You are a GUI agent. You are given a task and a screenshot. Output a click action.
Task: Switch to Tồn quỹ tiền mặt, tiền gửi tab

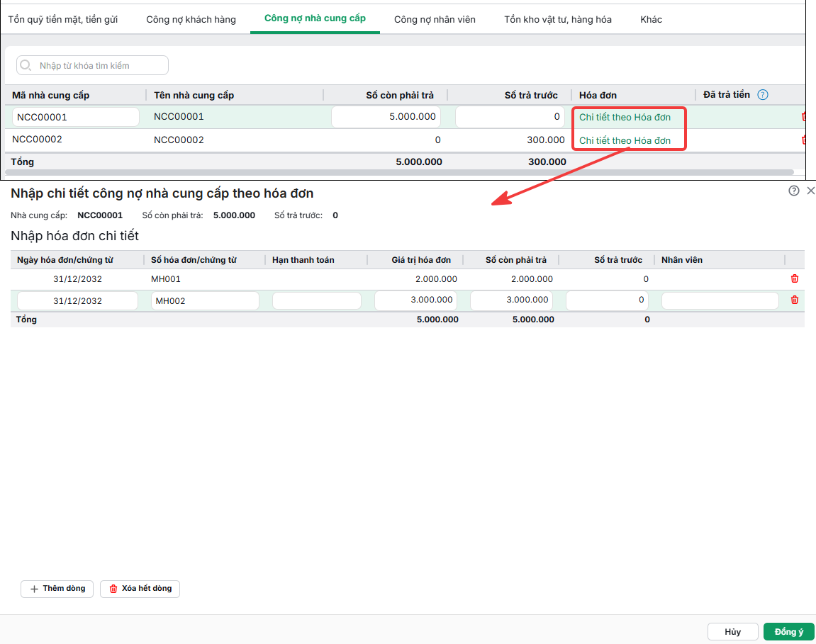tap(63, 20)
